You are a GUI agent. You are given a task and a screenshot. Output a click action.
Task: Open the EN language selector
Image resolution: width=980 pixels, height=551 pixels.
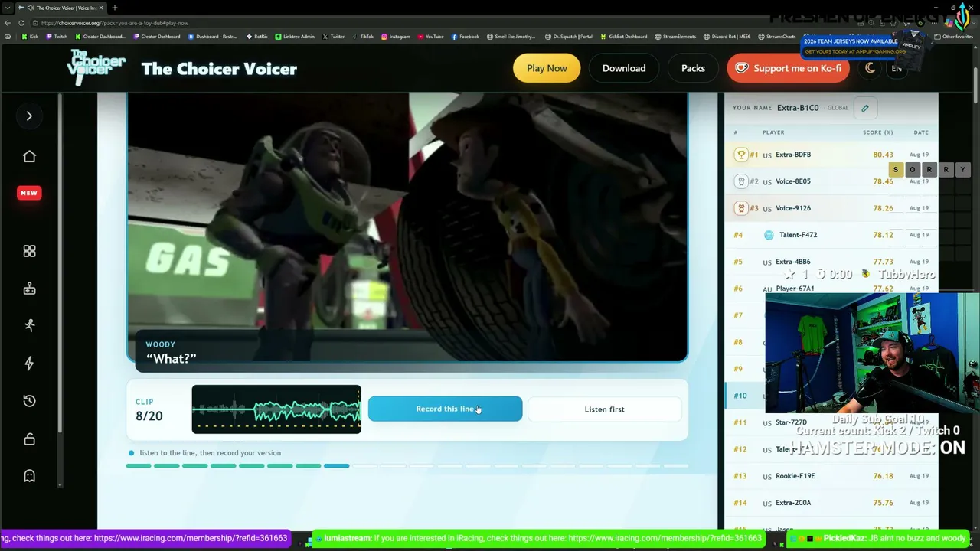[x=897, y=68]
